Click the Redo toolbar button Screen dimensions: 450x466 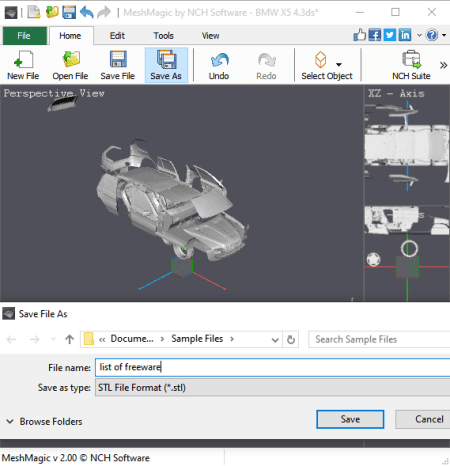click(266, 65)
